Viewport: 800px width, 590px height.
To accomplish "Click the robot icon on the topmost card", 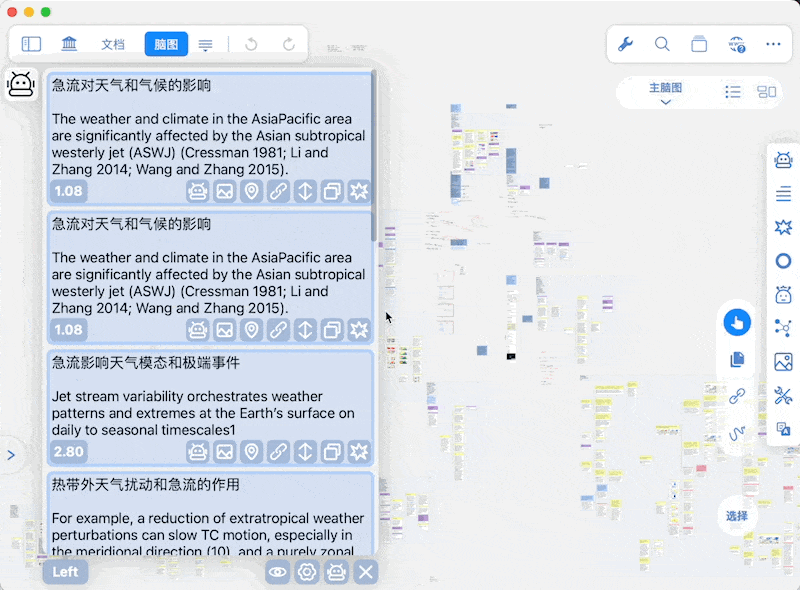I will [x=197, y=191].
